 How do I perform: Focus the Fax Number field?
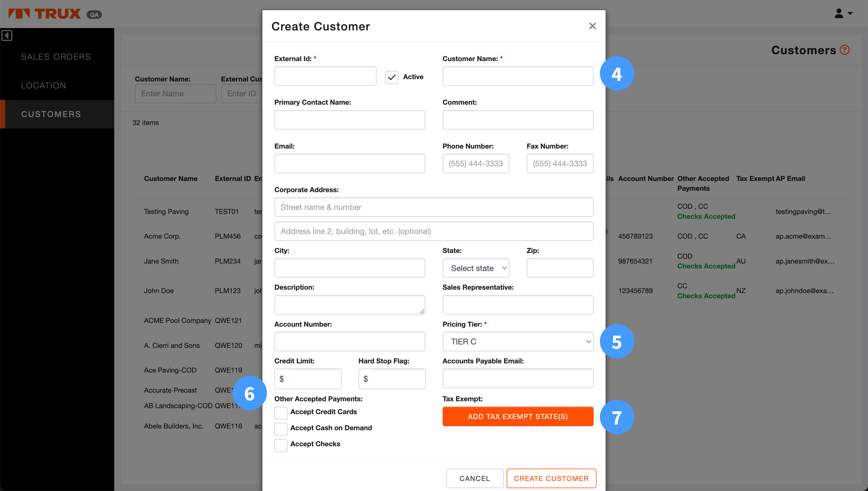pos(560,163)
